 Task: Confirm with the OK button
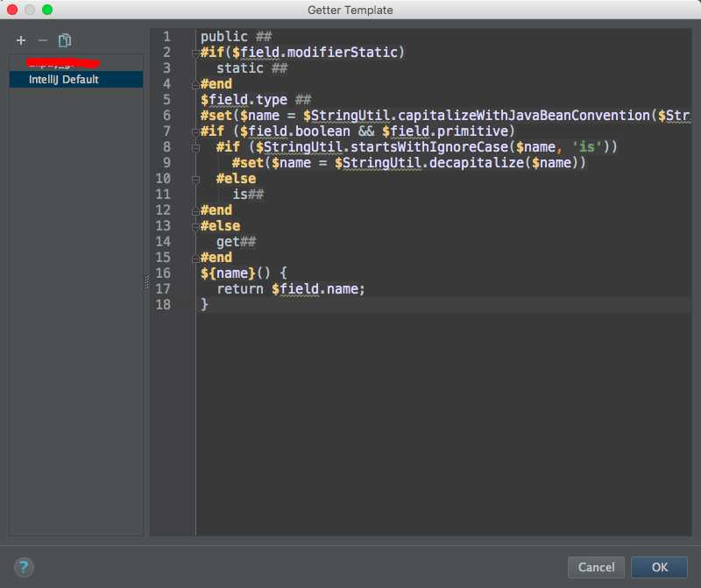point(660,567)
